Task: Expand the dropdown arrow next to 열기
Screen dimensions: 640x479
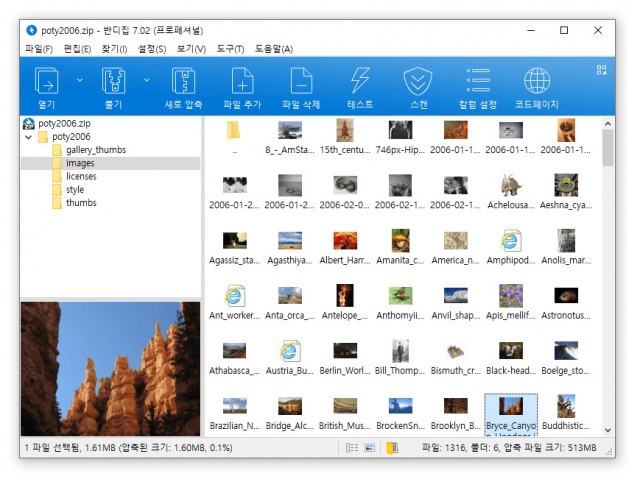Action: [x=79, y=79]
